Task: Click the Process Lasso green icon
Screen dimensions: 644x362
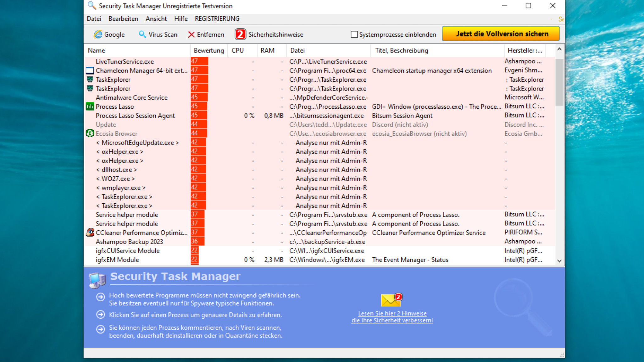Action: coord(90,107)
